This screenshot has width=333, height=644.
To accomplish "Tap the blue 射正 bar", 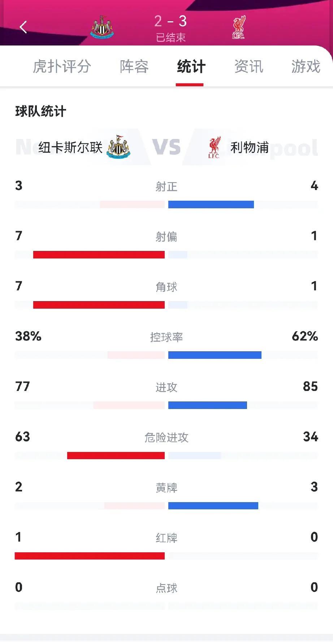I will coord(211,205).
